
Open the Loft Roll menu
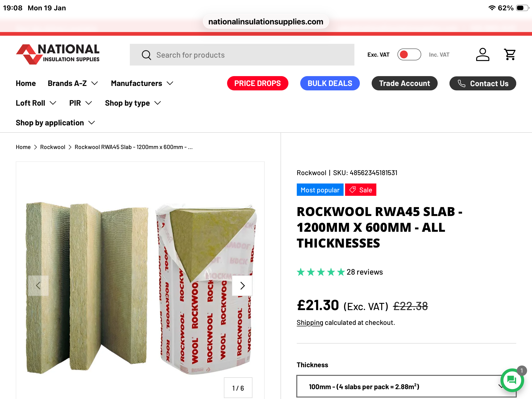tap(36, 103)
